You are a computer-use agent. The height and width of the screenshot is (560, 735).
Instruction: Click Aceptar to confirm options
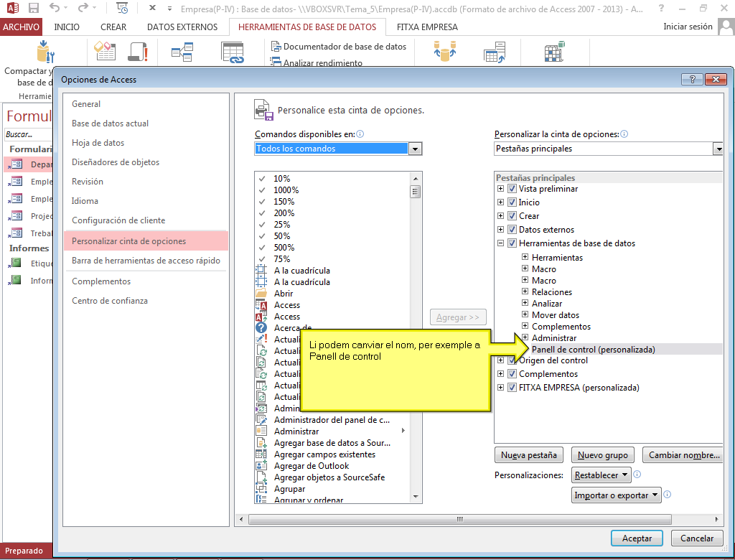637,538
